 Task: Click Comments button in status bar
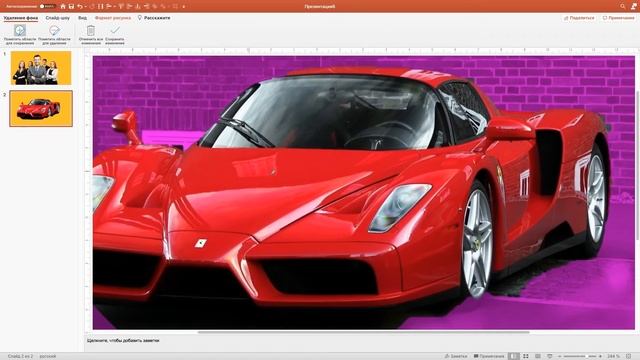click(x=489, y=356)
